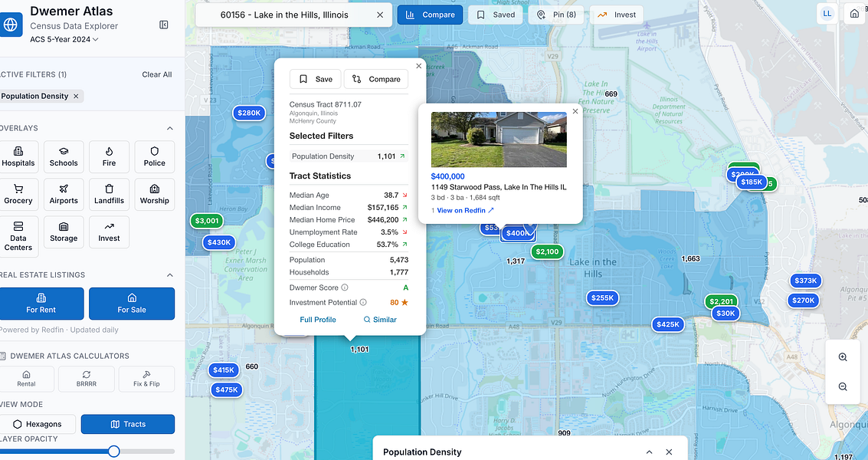The width and height of the screenshot is (868, 460).
Task: Toggle For Sale listings
Action: click(132, 304)
